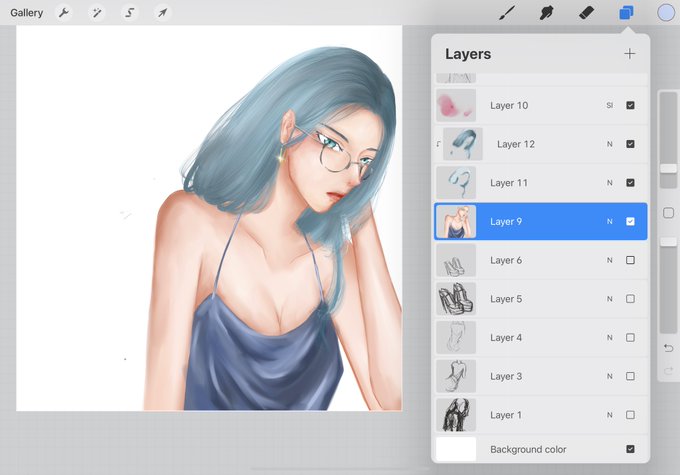Open blend mode N for Layer 1
This screenshot has height=475, width=680.
(x=609, y=415)
